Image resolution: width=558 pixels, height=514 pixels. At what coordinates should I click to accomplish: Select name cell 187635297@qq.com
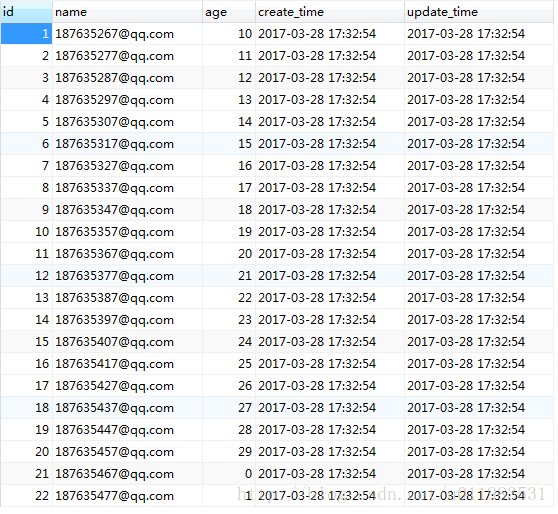tap(127, 100)
